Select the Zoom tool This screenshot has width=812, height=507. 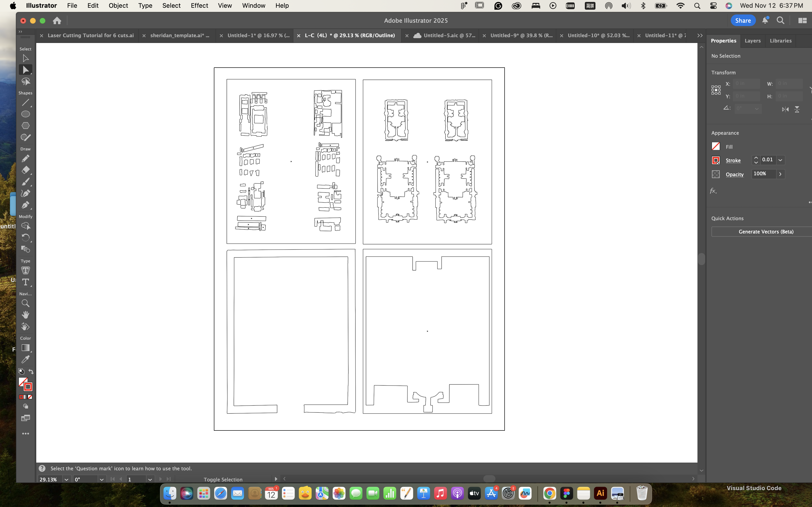tap(26, 303)
